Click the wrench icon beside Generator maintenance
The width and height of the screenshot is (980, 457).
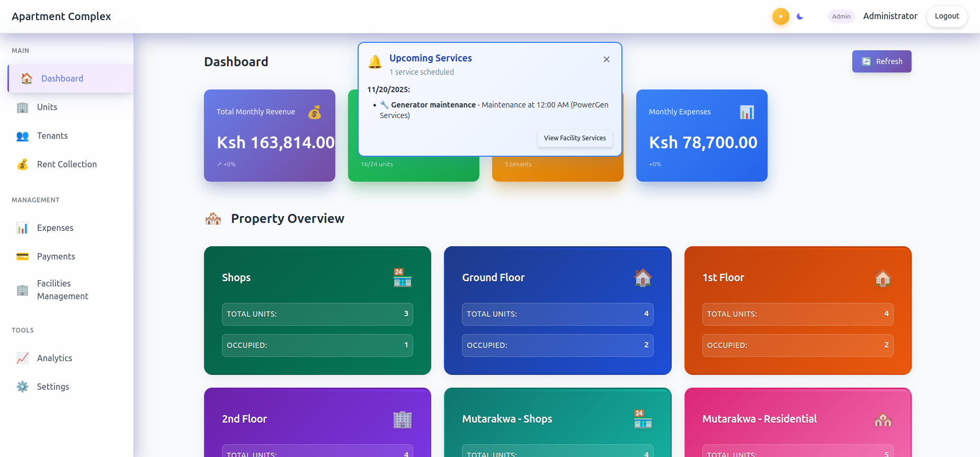pos(385,105)
